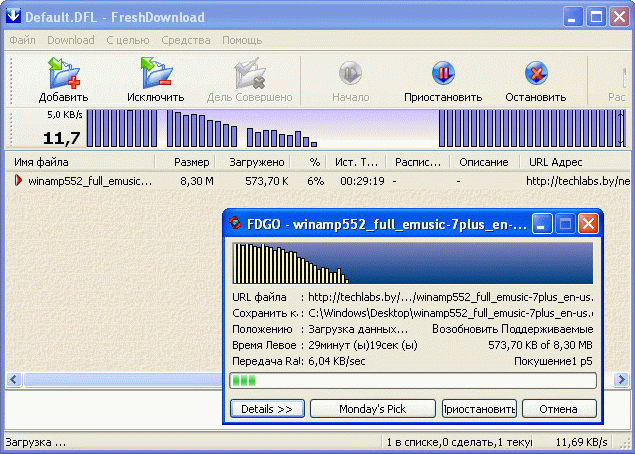Screen dimensions: 635x454
Task: Open the С целью menu
Action: pyautogui.click(x=128, y=40)
